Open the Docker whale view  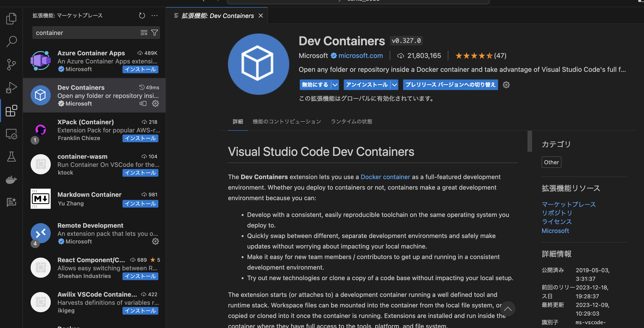coord(11,179)
